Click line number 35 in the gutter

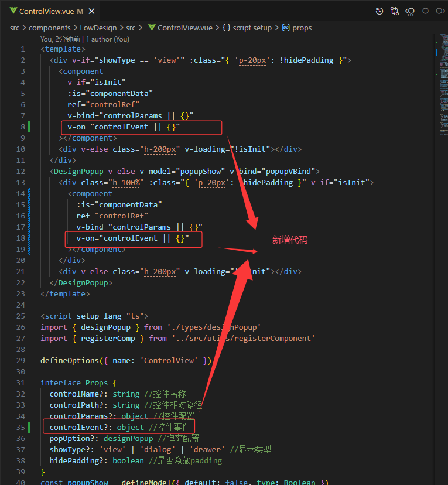click(x=22, y=427)
